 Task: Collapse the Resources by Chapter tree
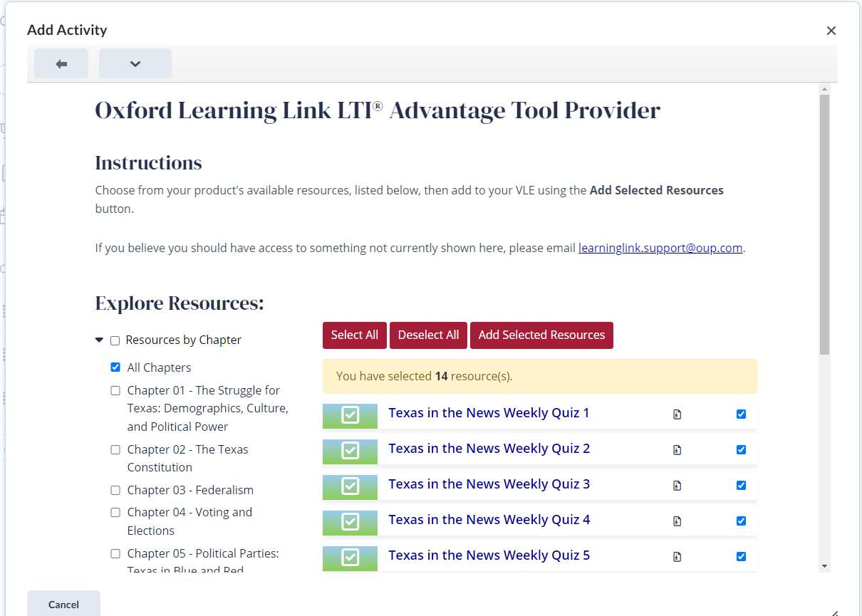99,340
